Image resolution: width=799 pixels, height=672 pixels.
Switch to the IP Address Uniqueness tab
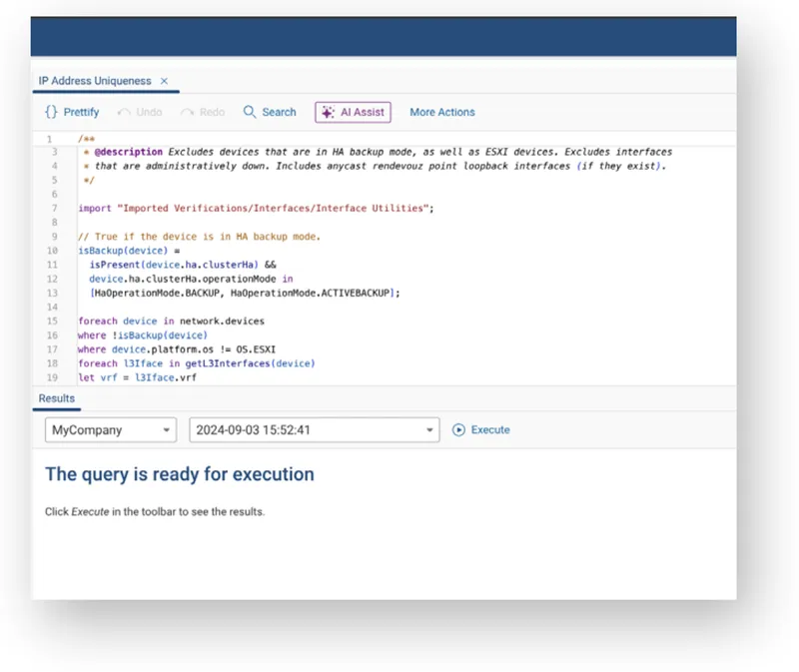click(95, 81)
